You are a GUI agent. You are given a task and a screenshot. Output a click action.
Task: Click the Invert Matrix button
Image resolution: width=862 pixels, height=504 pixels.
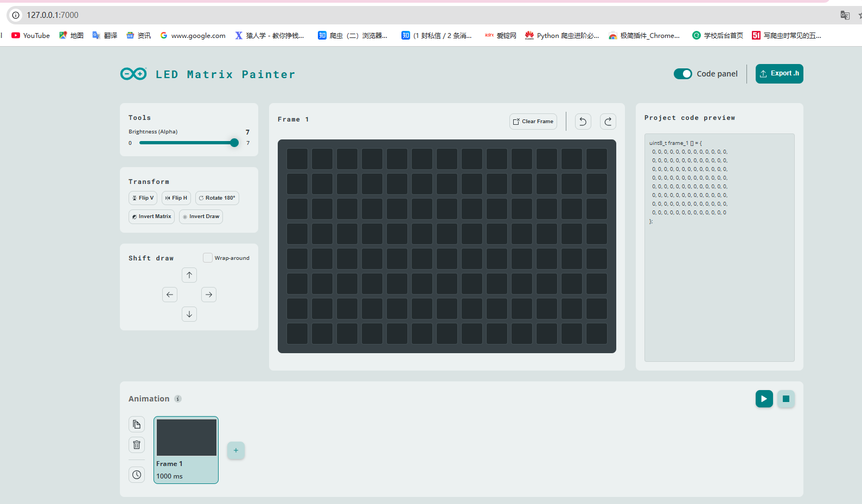pyautogui.click(x=151, y=216)
